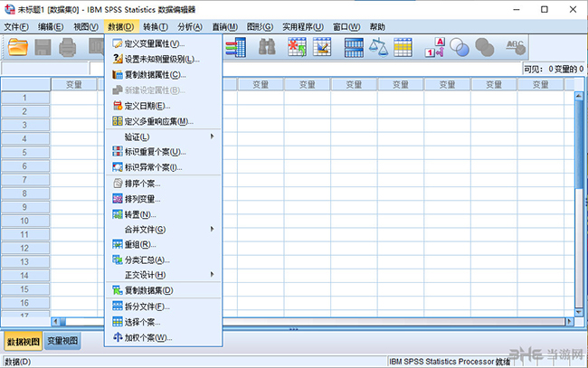588x368 pixels.
Task: Open the 实用程序(U) menu
Action: coord(303,27)
